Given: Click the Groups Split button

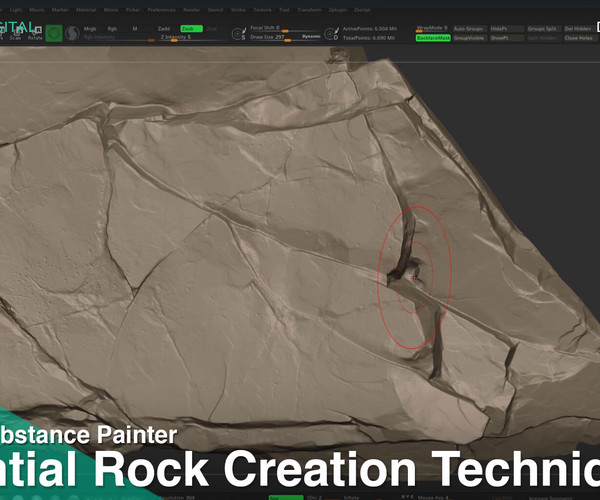Looking at the screenshot, I should pos(543,29).
